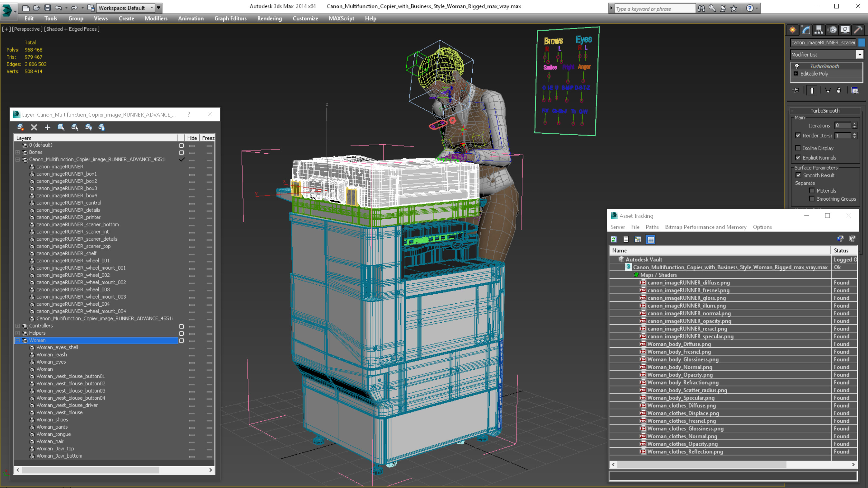Click the [Shaded + Edged Faces] viewport label
The height and width of the screenshot is (488, 868).
[x=72, y=29]
